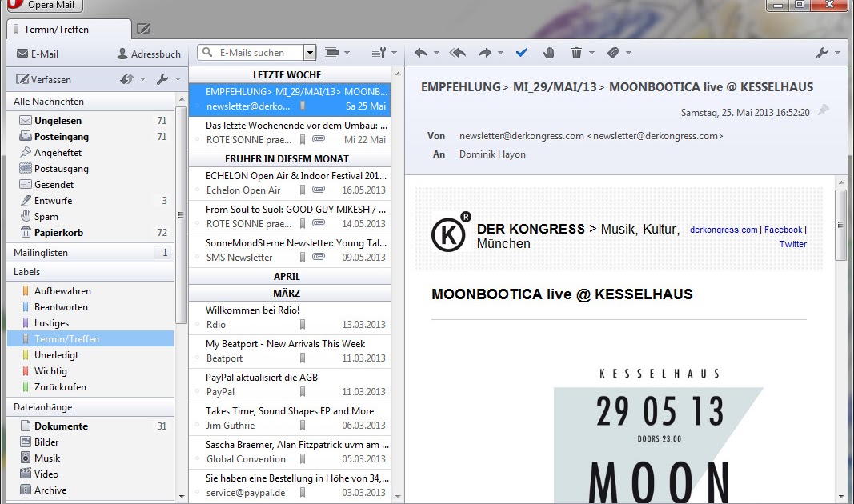Open dropdown arrow beside Label icon
854x504 pixels.
pyautogui.click(x=628, y=53)
